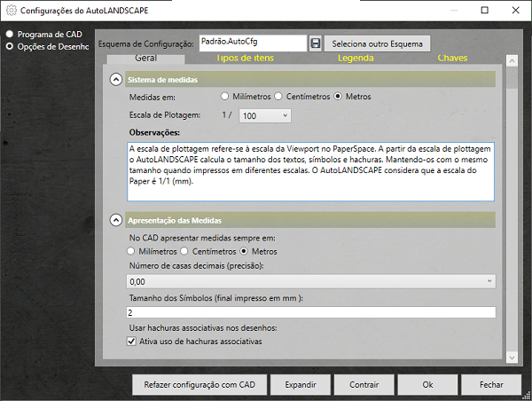532x401 pixels.
Task: Collapse the Sistema de medidas section
Action: (x=115, y=80)
